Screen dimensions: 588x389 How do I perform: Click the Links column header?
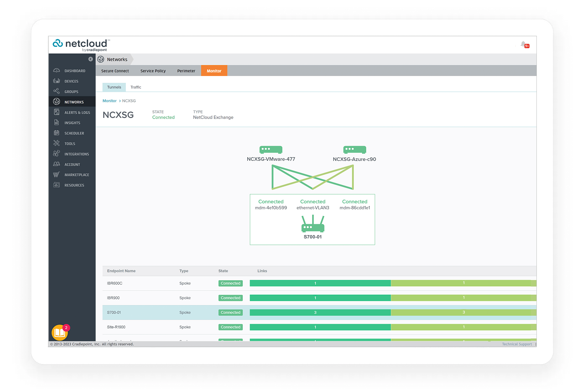pos(262,271)
